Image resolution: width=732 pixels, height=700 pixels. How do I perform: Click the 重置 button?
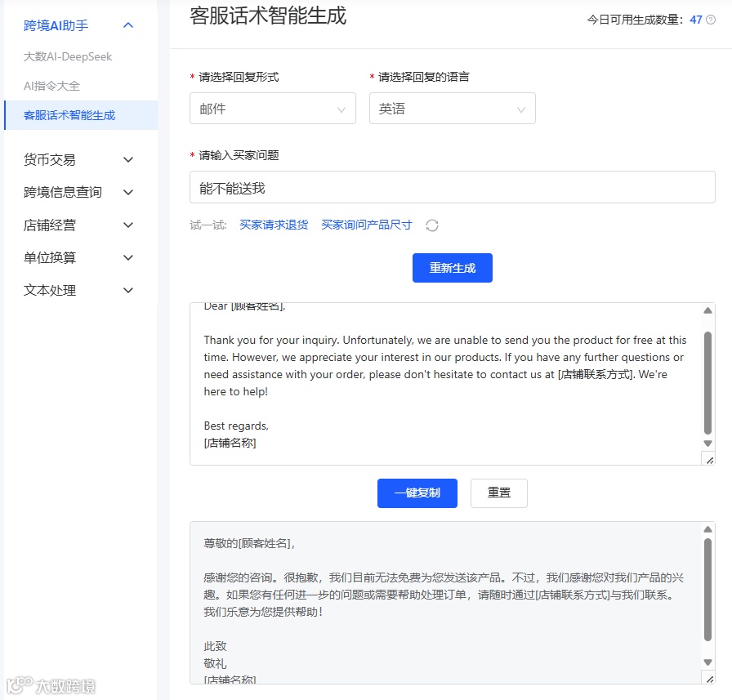(499, 493)
